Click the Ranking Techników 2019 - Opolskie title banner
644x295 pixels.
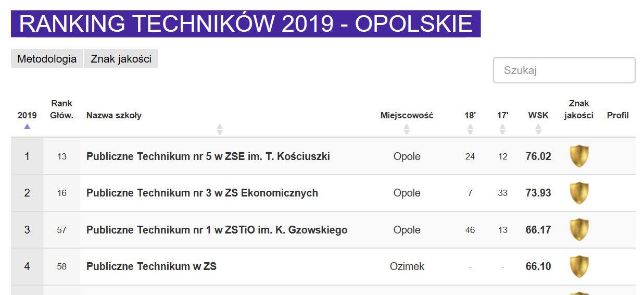click(246, 24)
